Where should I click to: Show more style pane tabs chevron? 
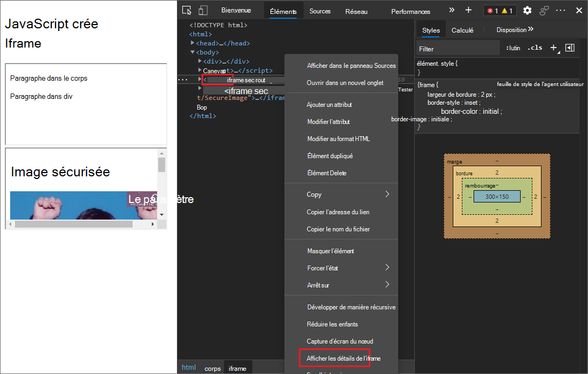point(531,29)
